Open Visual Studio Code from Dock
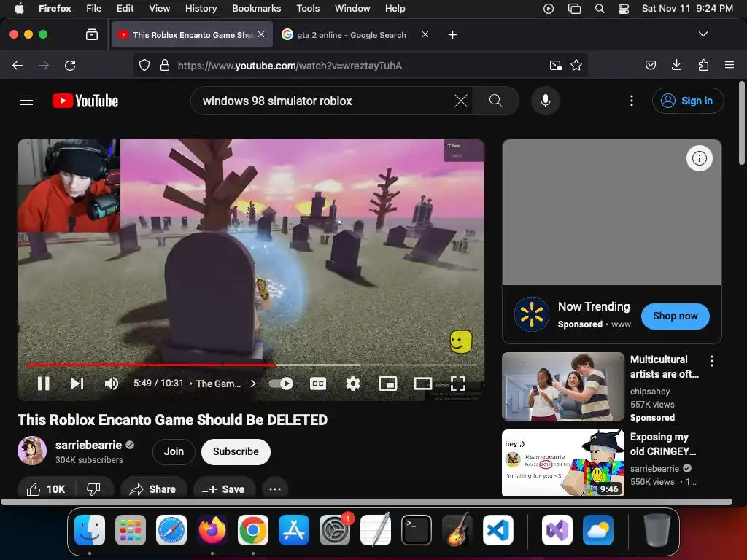The width and height of the screenshot is (747, 560). click(x=498, y=530)
